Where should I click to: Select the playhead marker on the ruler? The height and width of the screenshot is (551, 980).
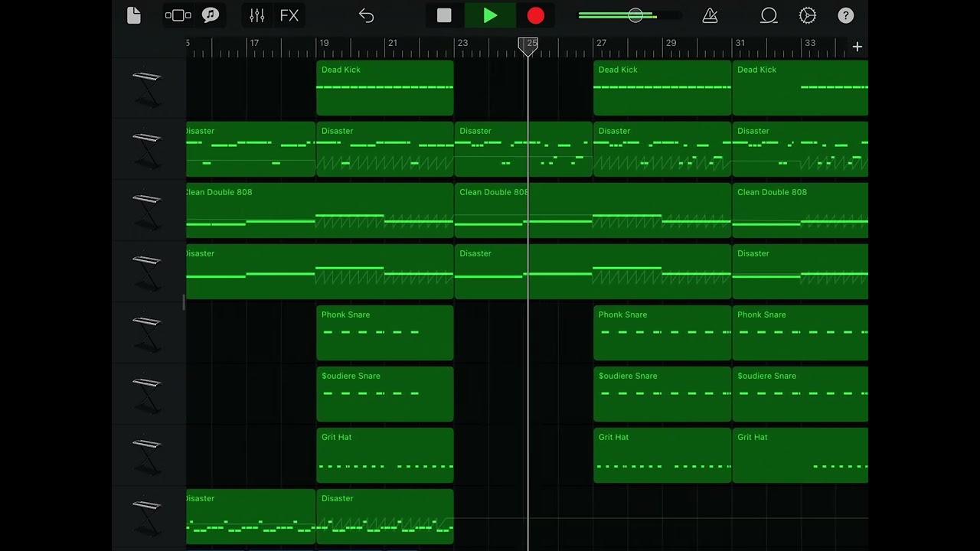(x=528, y=47)
